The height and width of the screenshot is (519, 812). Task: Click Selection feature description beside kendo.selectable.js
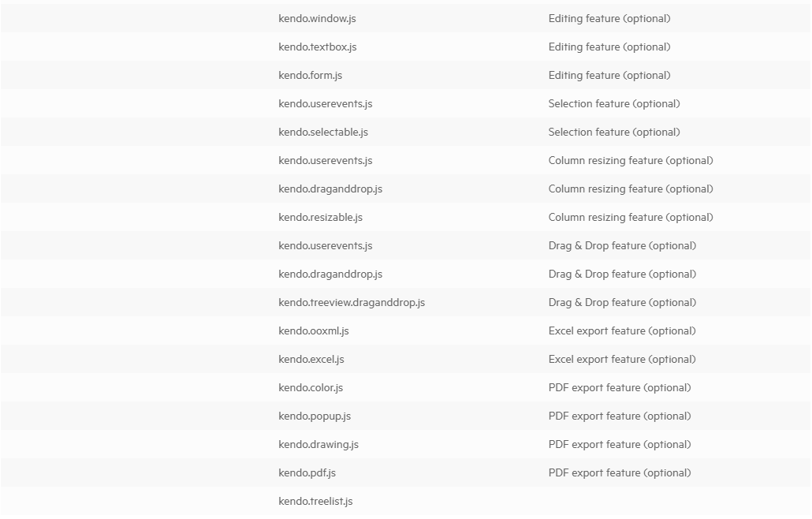pyautogui.click(x=614, y=132)
